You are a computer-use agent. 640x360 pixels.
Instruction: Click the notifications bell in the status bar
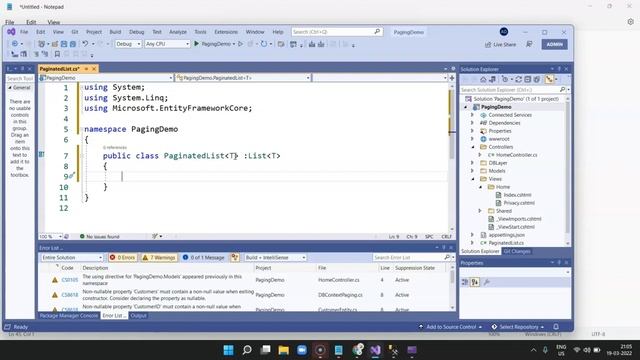556,327
